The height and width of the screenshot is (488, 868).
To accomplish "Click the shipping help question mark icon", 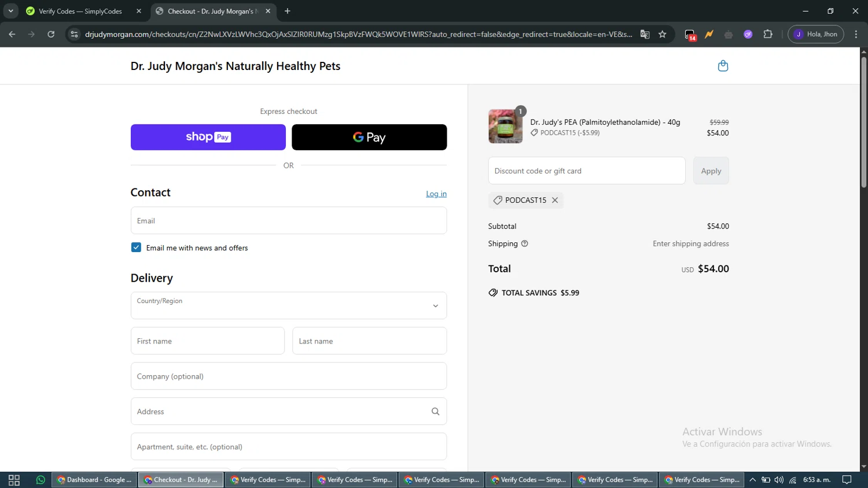I will pyautogui.click(x=525, y=243).
